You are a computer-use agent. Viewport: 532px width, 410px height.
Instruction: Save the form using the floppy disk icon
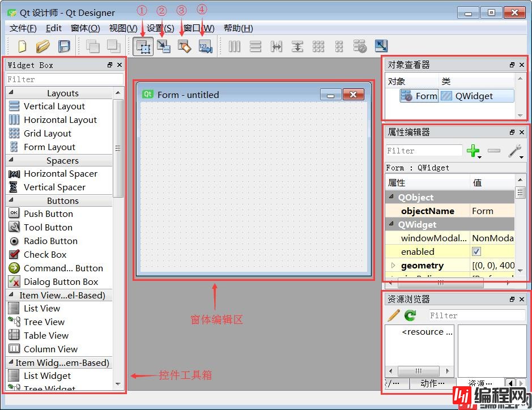(x=65, y=46)
